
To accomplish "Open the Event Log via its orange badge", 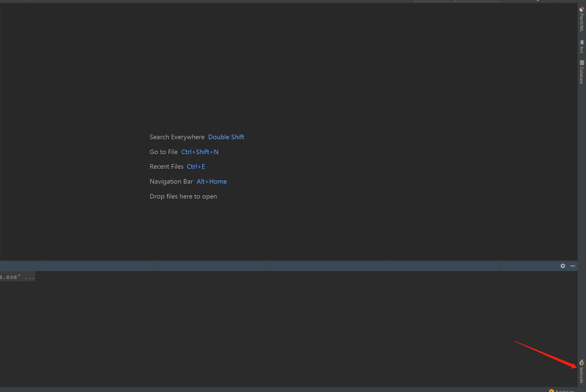I will [x=551, y=391].
